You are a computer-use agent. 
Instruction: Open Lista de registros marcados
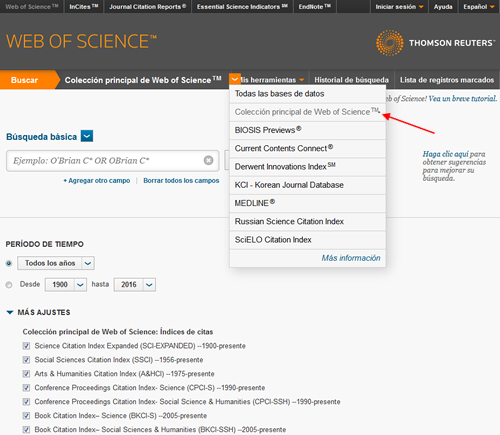click(x=447, y=80)
